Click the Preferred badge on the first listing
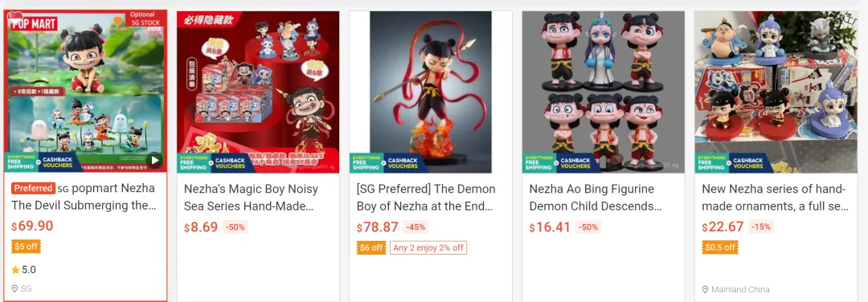 33,188
